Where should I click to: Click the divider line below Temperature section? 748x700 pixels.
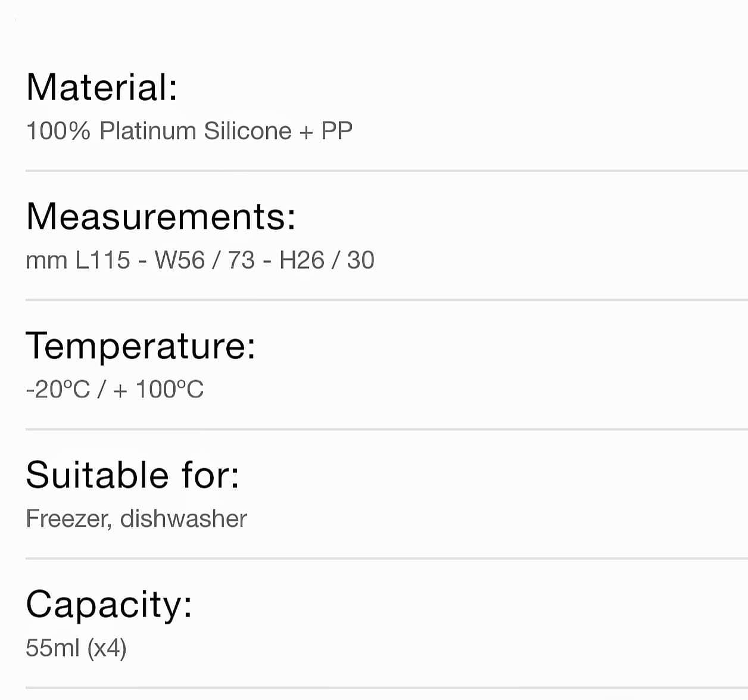[x=387, y=429]
